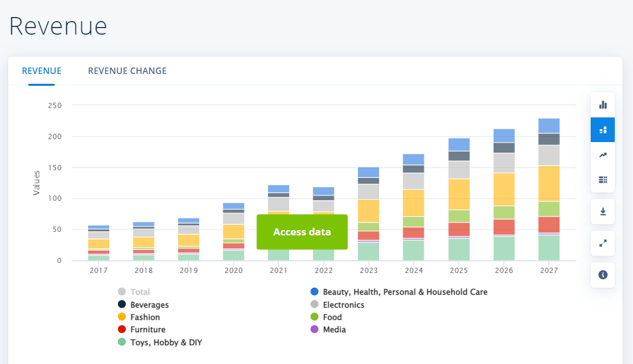Hide Toys, Hobby & DIY series

click(x=166, y=342)
